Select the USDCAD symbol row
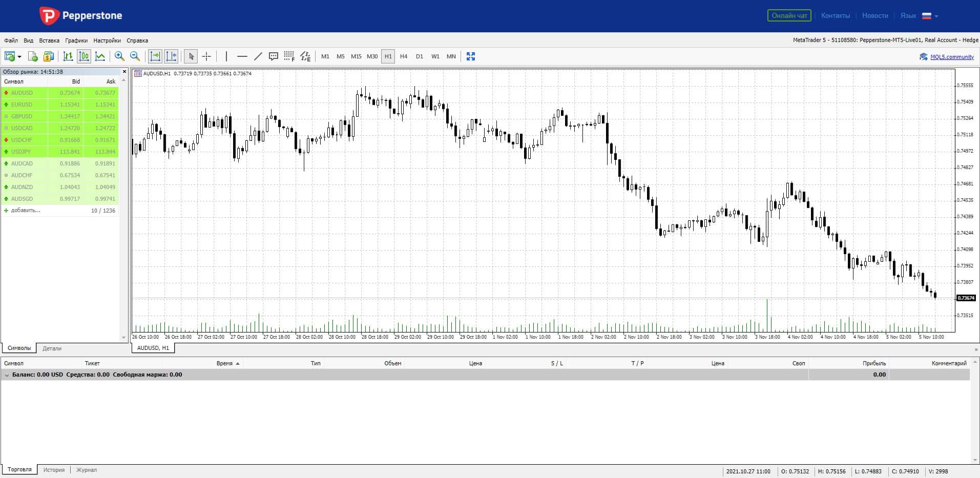The width and height of the screenshot is (980, 478). tap(60, 128)
